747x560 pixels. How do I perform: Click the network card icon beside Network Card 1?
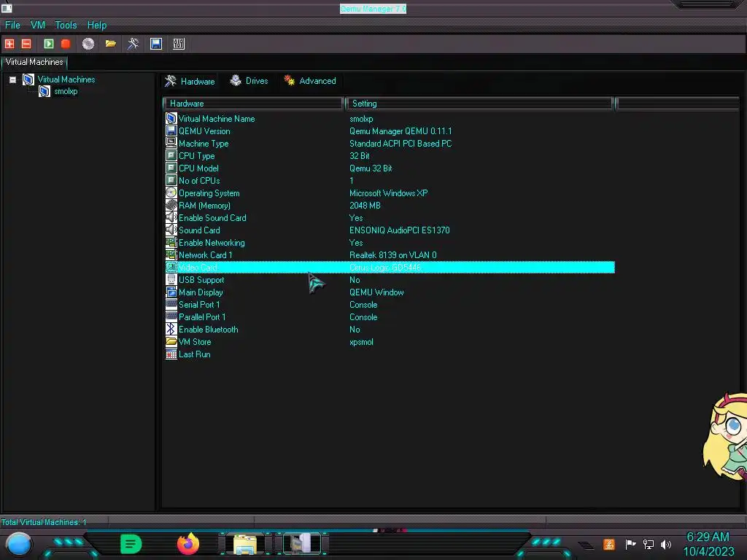click(x=171, y=254)
